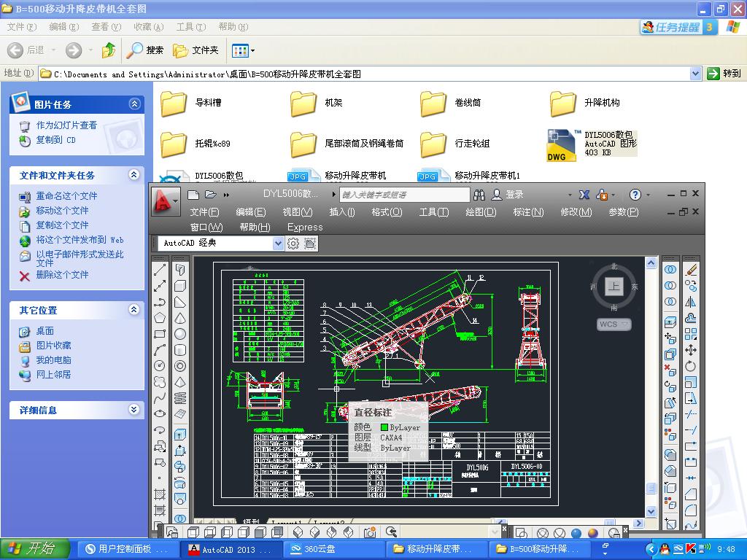
Task: Select the Array modify tool
Action: pyautogui.click(x=691, y=334)
